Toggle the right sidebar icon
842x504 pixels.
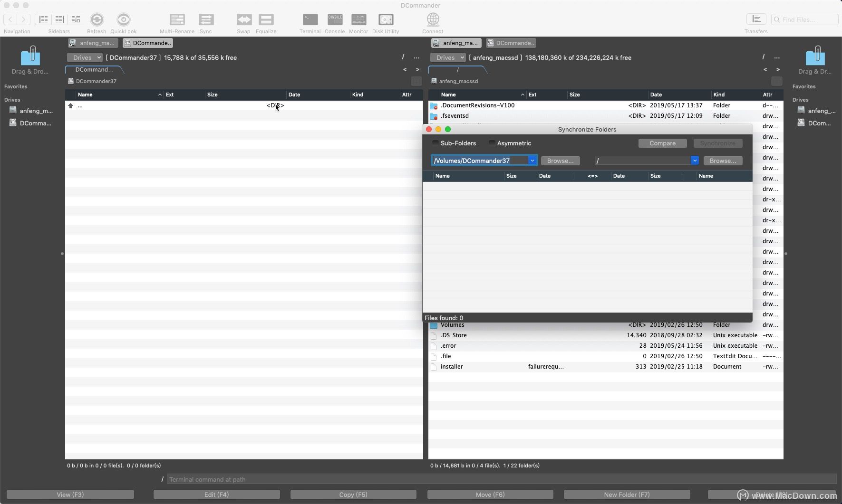(59, 19)
